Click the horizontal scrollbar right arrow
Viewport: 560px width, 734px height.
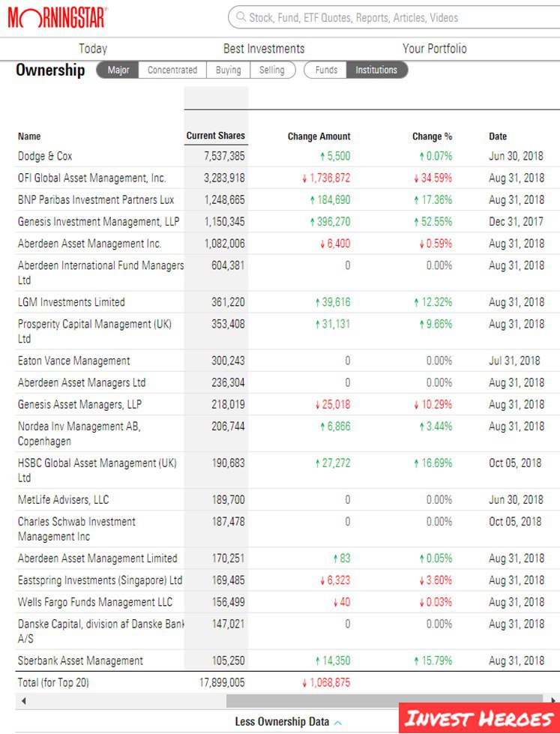click(x=554, y=701)
